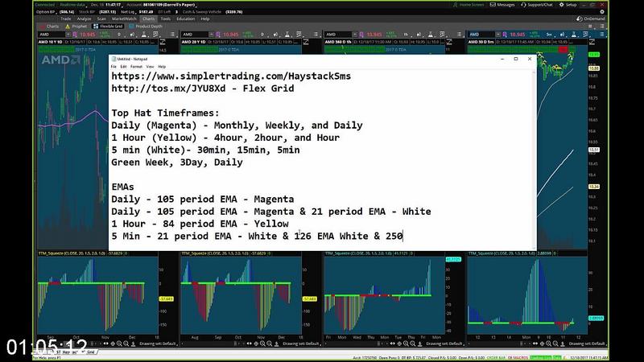This screenshot has width=644, height=362.
Task: Click the first chart's AMD symbol field
Action: [52, 35]
